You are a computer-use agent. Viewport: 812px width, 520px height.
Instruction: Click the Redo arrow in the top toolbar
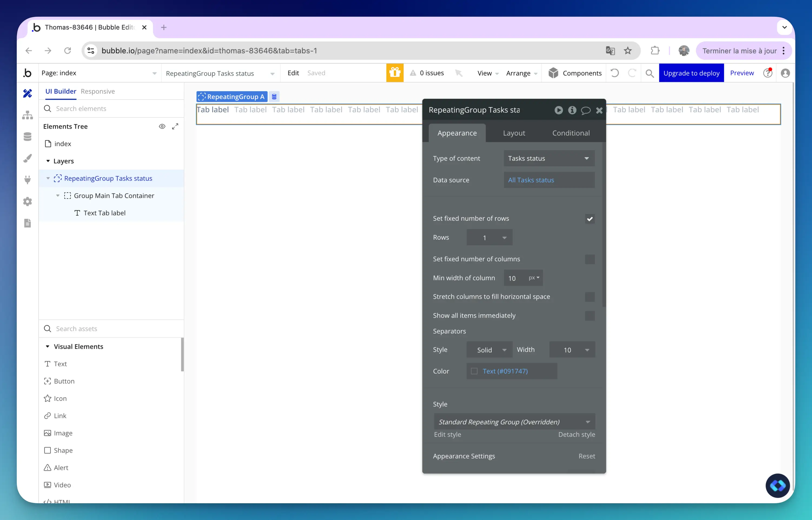(x=632, y=73)
